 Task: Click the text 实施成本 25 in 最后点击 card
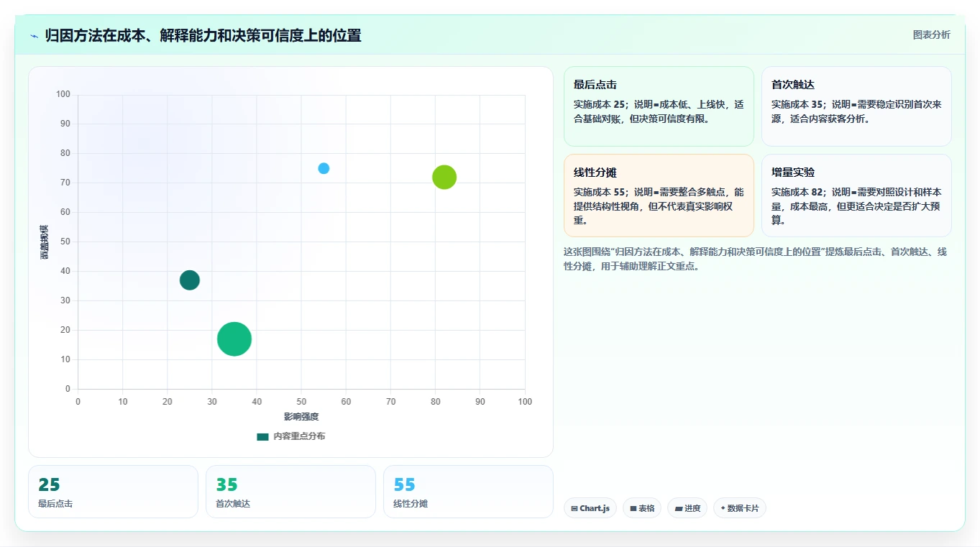click(599, 104)
